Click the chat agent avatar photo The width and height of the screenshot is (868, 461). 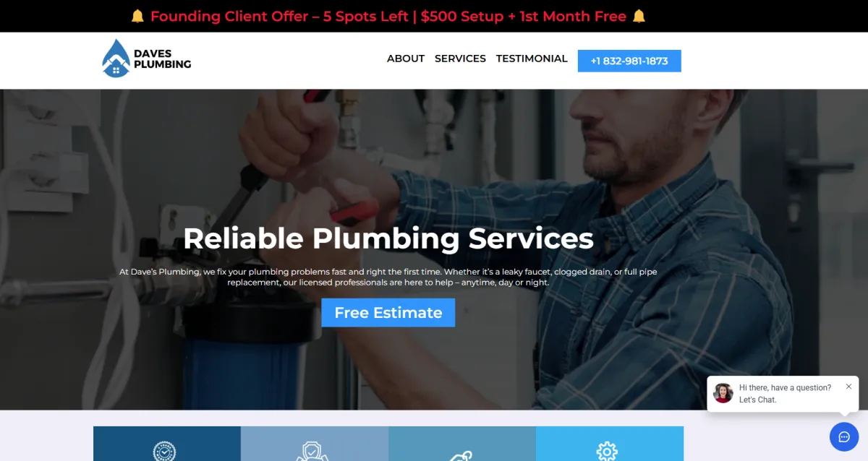(x=723, y=393)
